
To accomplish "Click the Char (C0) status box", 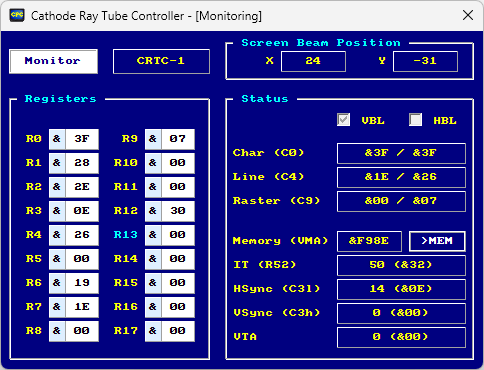I will click(401, 153).
